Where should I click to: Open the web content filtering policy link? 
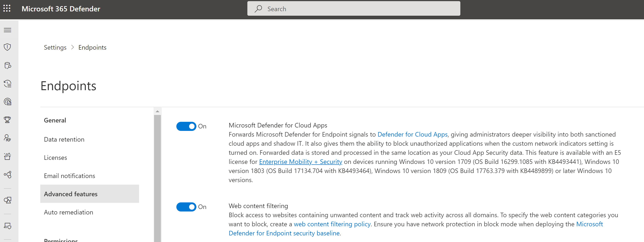(x=332, y=224)
